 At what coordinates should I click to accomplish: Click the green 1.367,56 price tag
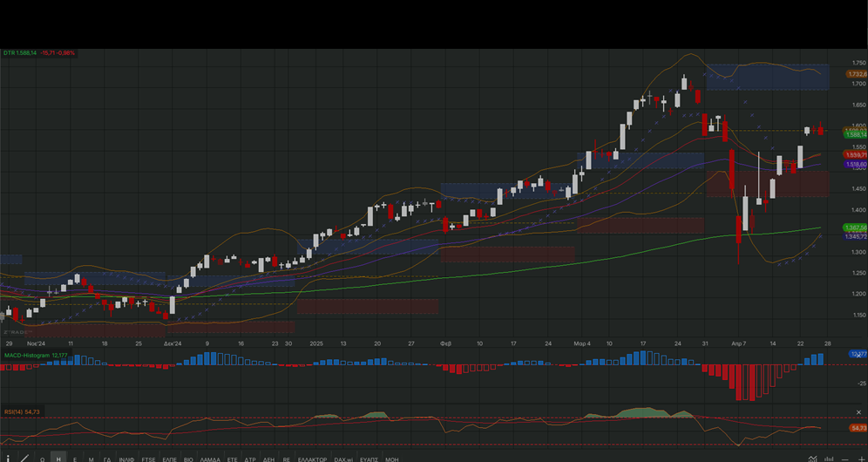[856, 228]
